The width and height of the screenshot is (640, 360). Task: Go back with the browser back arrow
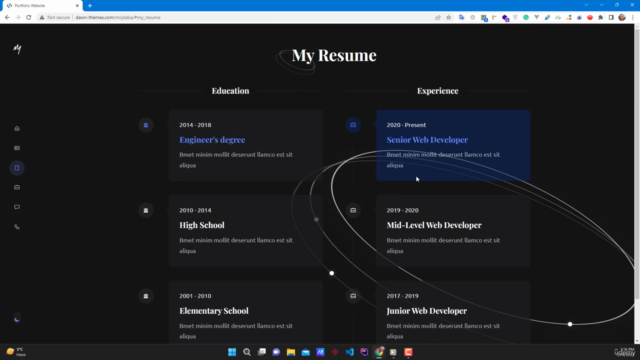tap(7, 18)
